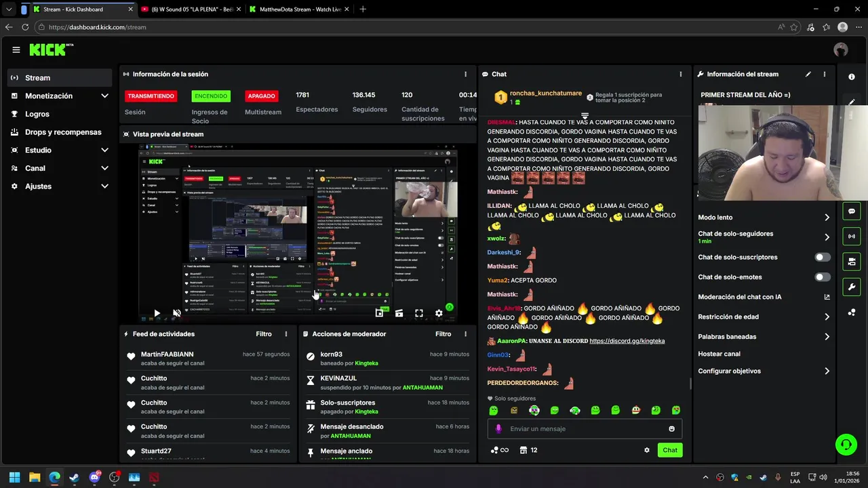Viewport: 868px width, 488px height.
Task: Edit stream info with the pencil icon
Action: (808, 74)
